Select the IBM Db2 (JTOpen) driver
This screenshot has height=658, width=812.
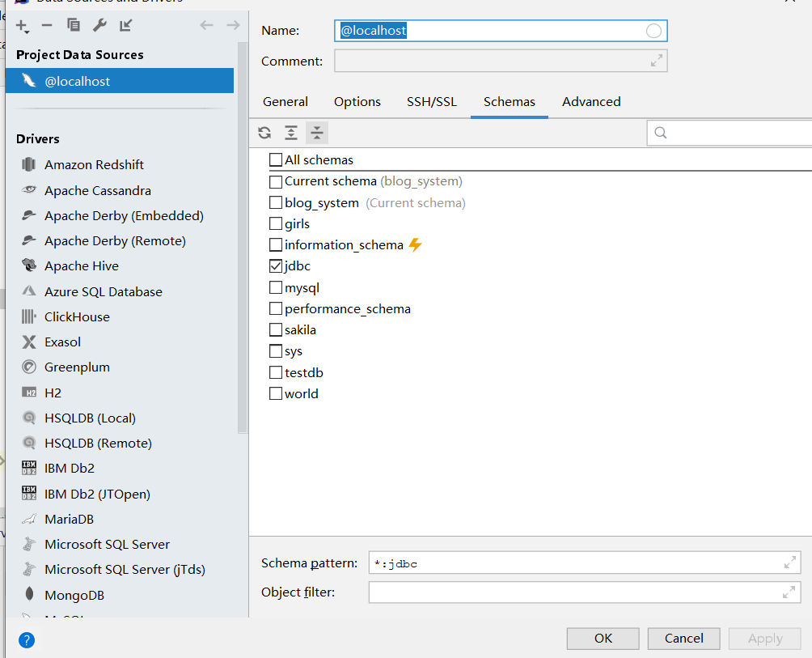(97, 494)
